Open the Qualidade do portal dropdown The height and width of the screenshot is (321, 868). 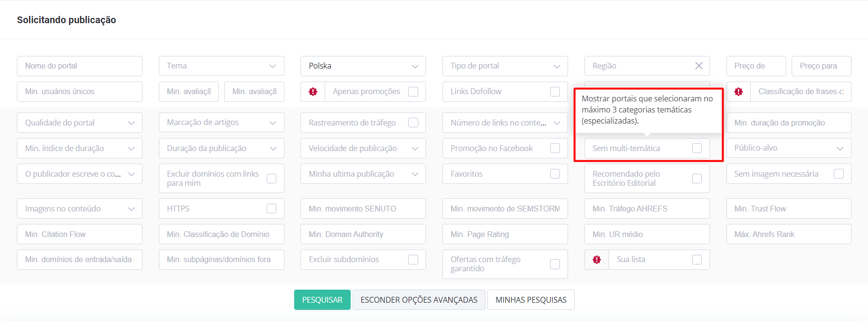pos(80,123)
